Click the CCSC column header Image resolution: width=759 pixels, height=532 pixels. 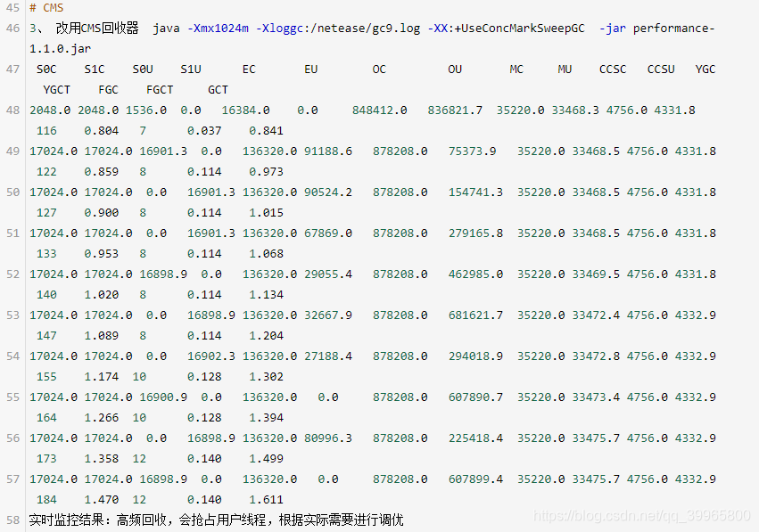pyautogui.click(x=613, y=70)
